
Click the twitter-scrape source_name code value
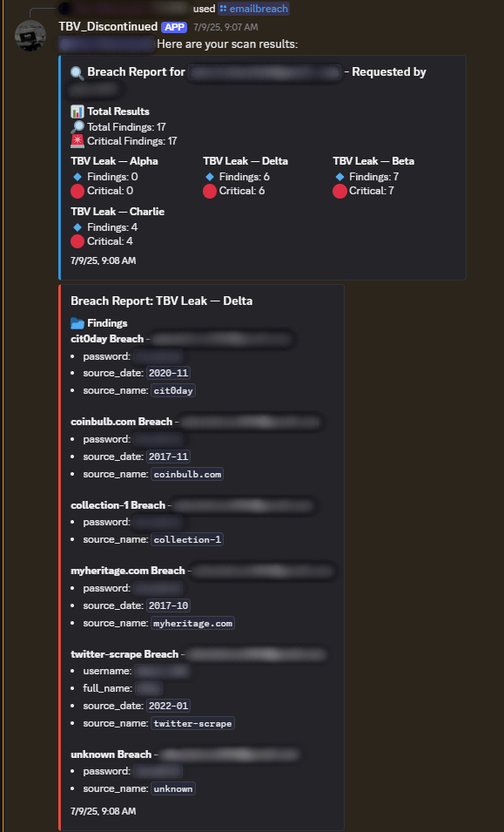(192, 723)
